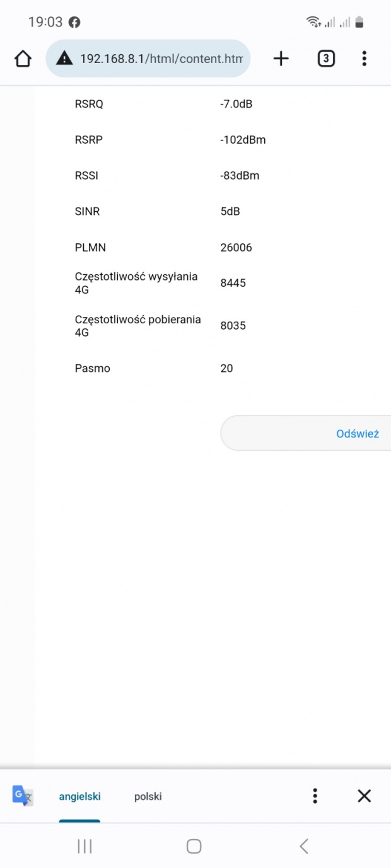This screenshot has width=391, height=868.
Task: Open the site security warning icon
Action: coord(64,59)
